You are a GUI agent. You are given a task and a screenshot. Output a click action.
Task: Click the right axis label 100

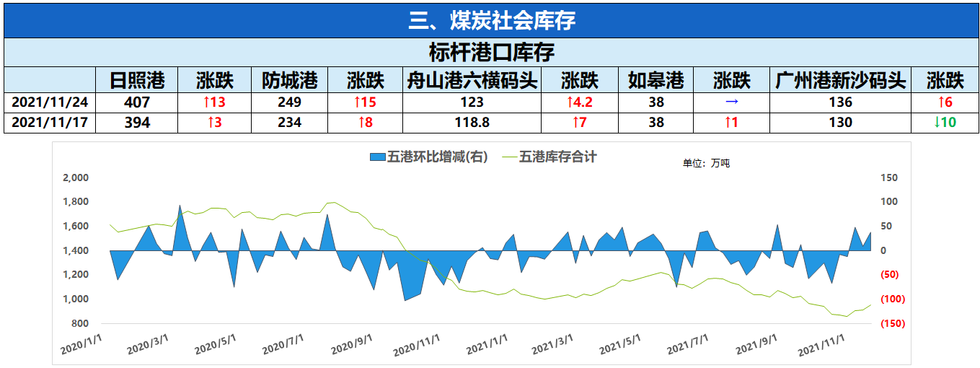tap(889, 202)
